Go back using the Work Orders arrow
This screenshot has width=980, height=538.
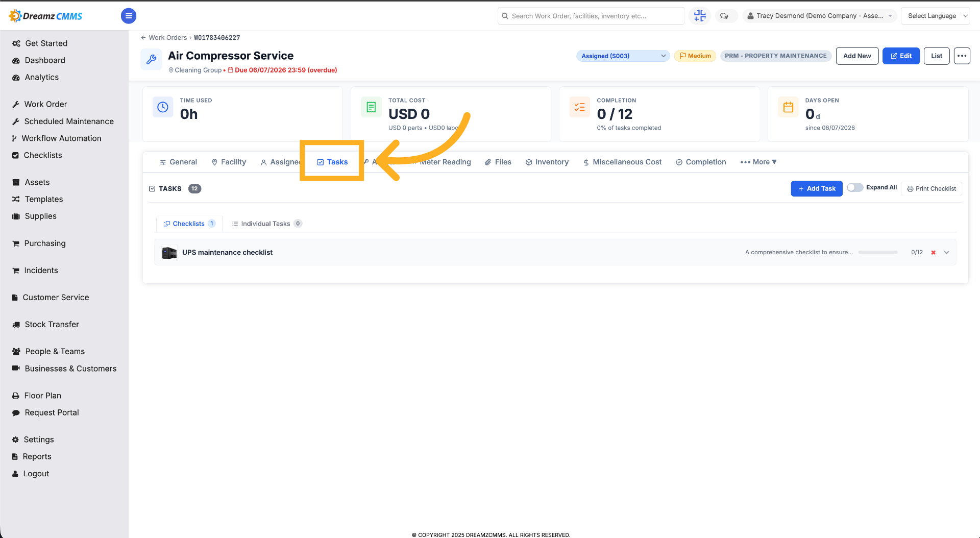coord(143,38)
